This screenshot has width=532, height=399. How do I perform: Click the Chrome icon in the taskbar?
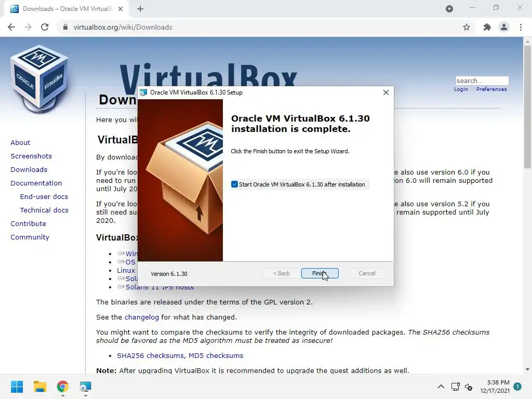(x=62, y=387)
